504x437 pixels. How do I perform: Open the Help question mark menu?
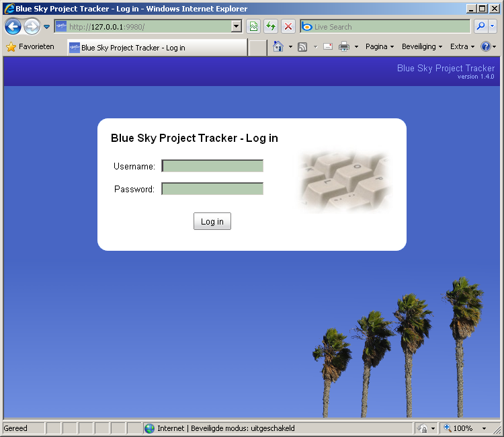[x=488, y=46]
